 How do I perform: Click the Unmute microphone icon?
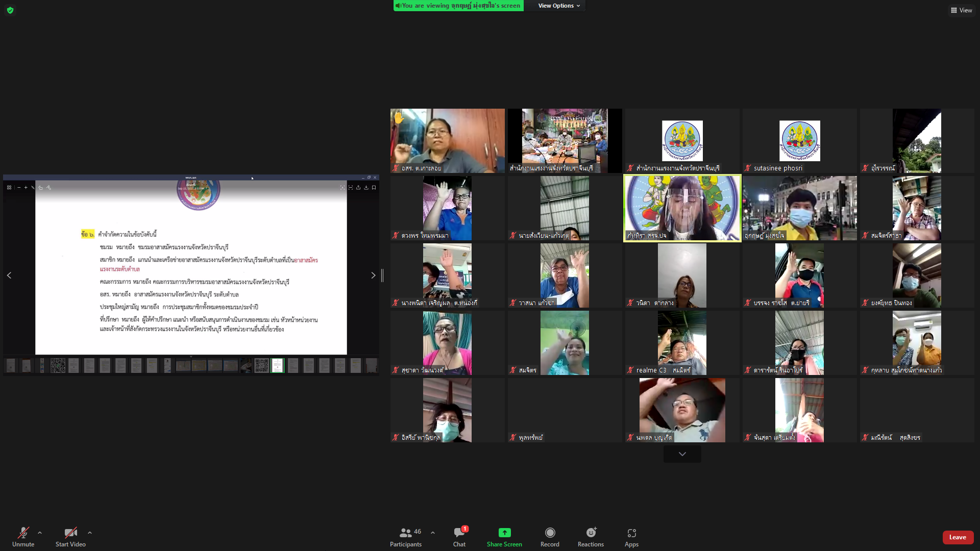coord(23,533)
